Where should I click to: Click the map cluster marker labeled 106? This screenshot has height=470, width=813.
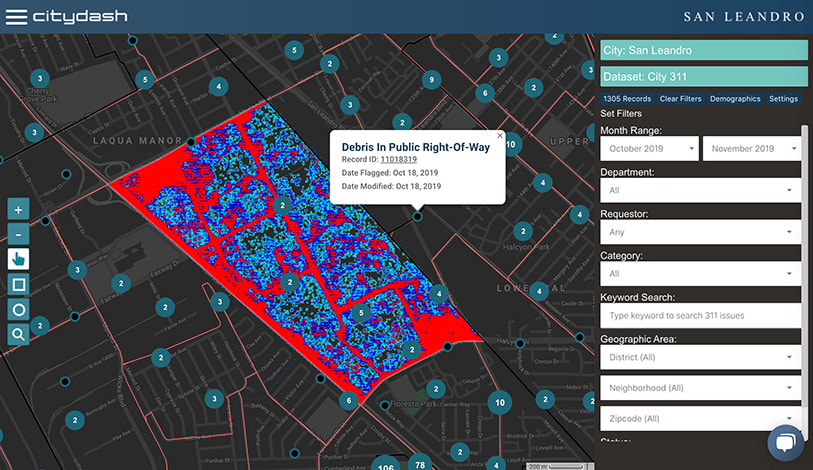pyautogui.click(x=386, y=464)
